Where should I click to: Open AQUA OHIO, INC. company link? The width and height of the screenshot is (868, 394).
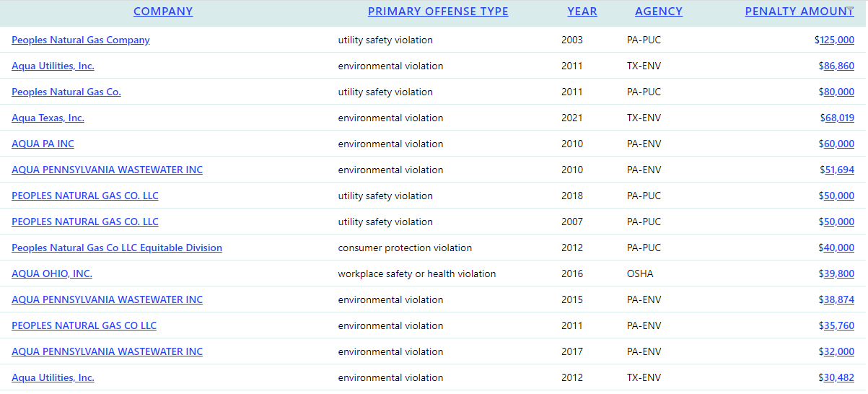(52, 273)
